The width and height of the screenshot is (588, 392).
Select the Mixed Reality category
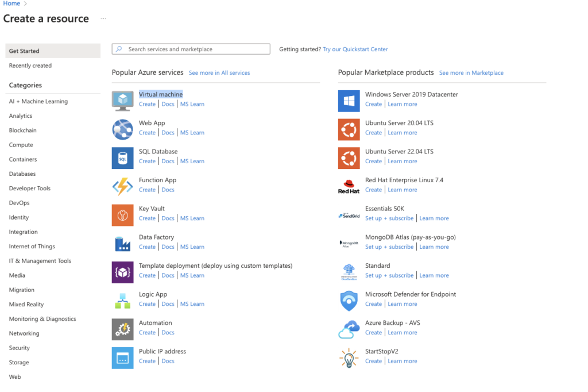pyautogui.click(x=26, y=305)
